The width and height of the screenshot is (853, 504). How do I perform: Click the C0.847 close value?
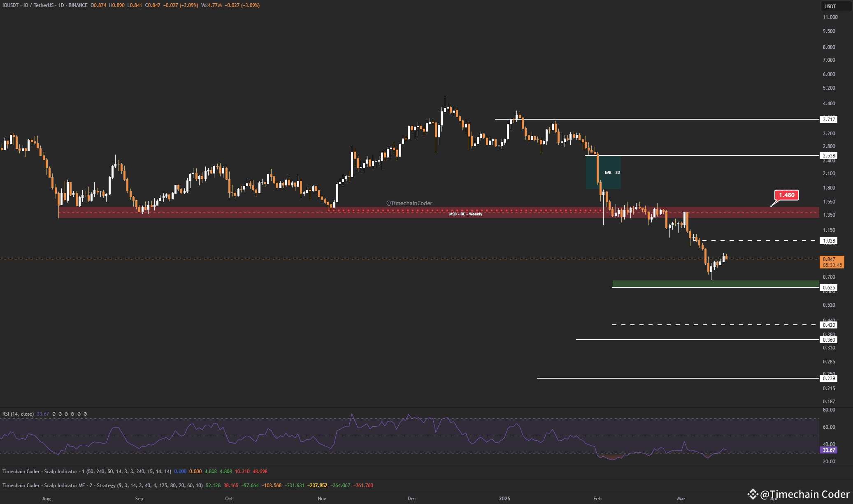coord(153,5)
